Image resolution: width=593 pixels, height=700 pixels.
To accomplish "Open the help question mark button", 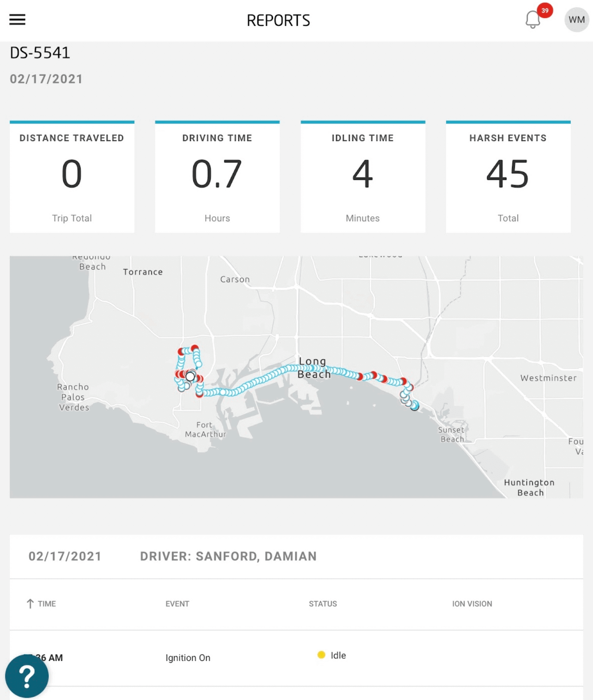I will pos(27,676).
